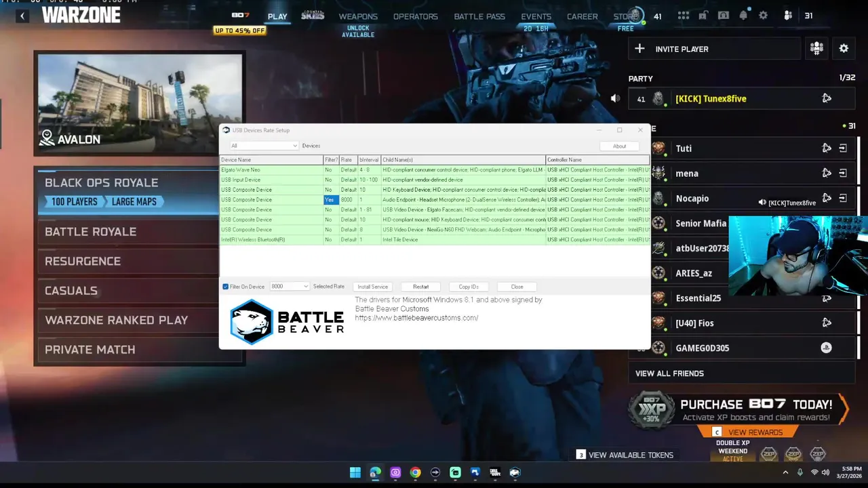Open the Battle Pass tab

click(479, 16)
